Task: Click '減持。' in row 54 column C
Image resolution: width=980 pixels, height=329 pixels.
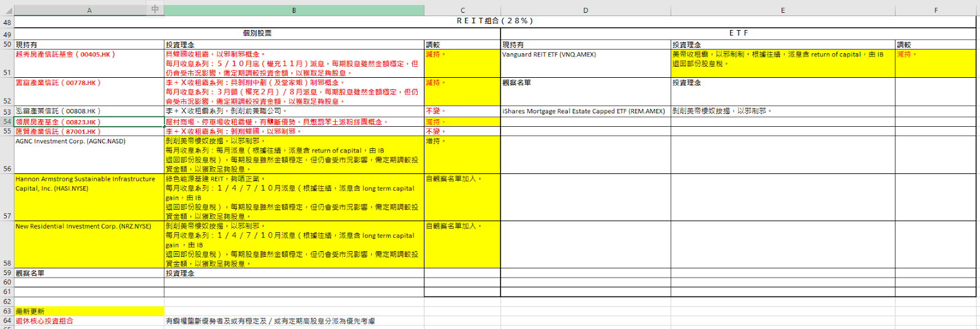Action: tap(462, 122)
